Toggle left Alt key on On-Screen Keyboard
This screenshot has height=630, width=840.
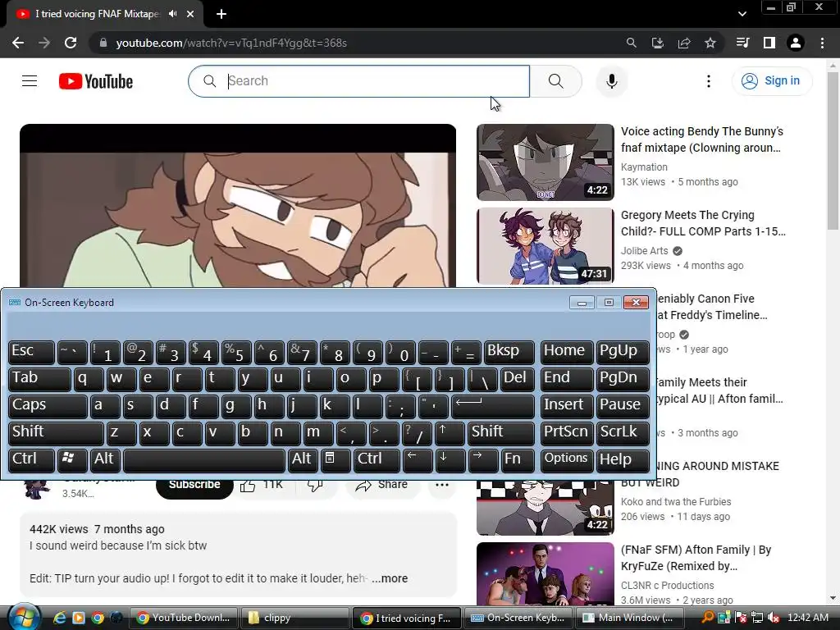[x=105, y=461]
